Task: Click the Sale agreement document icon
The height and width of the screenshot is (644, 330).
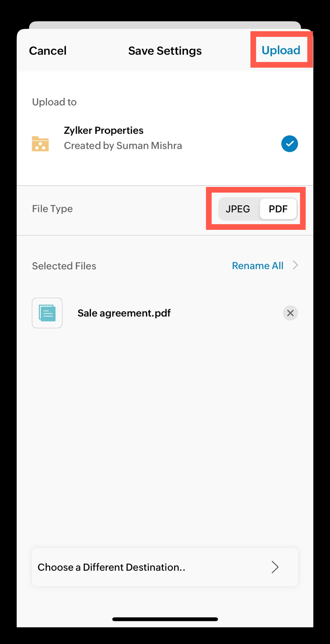Action: click(x=47, y=313)
